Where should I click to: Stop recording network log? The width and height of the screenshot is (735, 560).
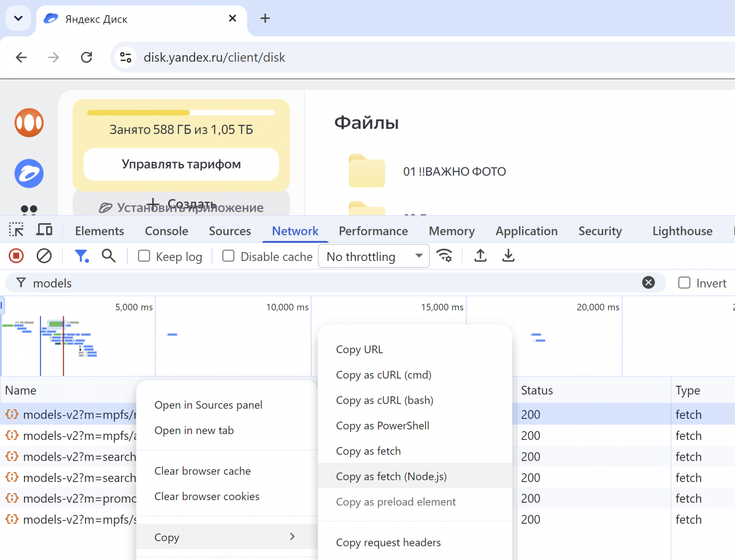(16, 256)
